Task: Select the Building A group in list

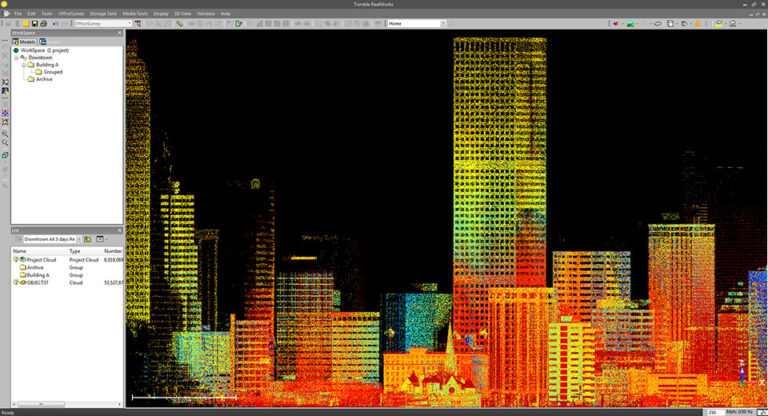Action: [x=38, y=275]
